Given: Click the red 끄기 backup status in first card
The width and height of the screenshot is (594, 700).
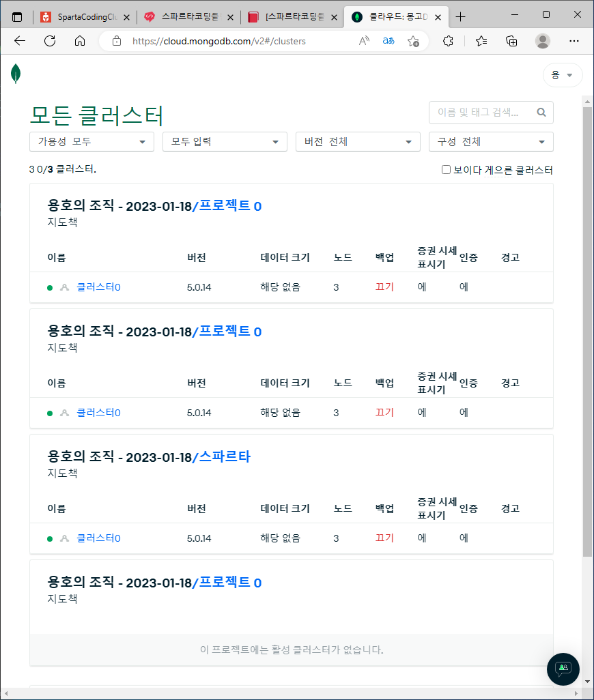Looking at the screenshot, I should 384,287.
